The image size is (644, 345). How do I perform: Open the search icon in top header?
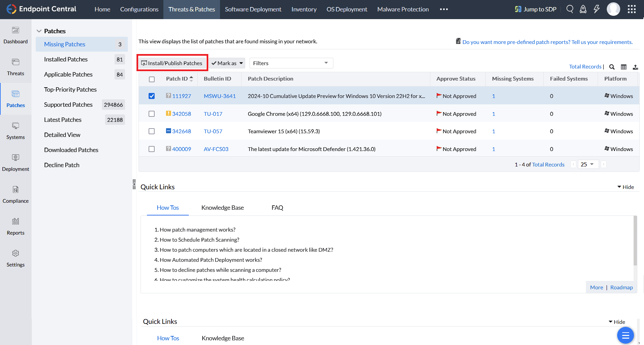570,9
